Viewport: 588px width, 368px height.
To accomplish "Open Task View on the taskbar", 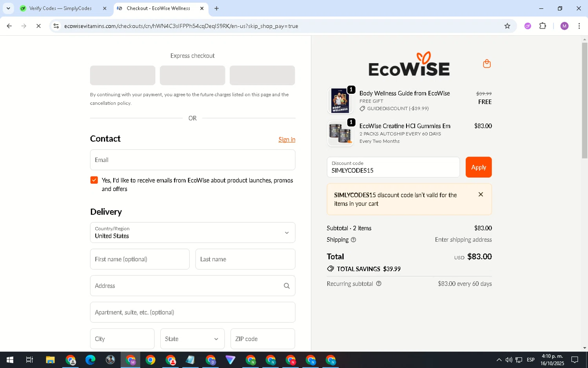I will pyautogui.click(x=29, y=360).
